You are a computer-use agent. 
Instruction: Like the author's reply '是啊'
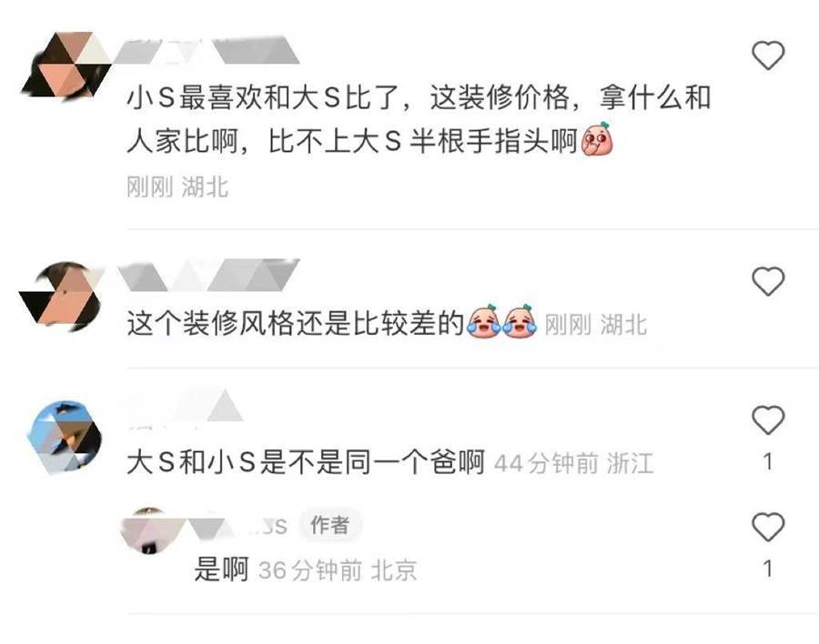coord(768,527)
